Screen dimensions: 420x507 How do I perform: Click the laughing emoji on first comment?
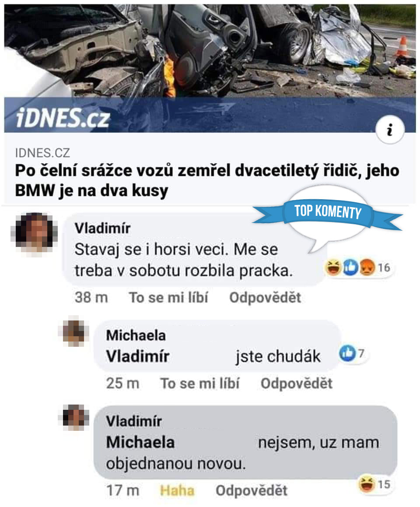click(x=333, y=268)
